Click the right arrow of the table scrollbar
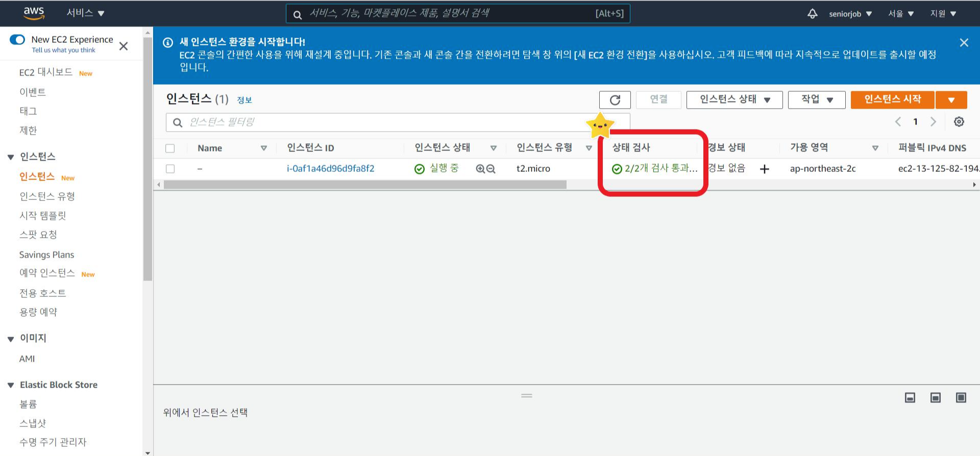Image resolution: width=980 pixels, height=456 pixels. click(974, 185)
